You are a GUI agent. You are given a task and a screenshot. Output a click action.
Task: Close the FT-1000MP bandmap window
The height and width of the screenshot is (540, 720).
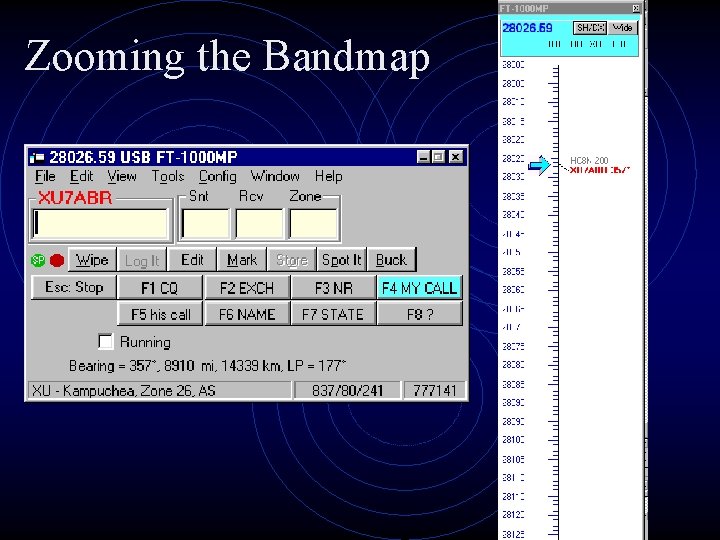click(636, 8)
